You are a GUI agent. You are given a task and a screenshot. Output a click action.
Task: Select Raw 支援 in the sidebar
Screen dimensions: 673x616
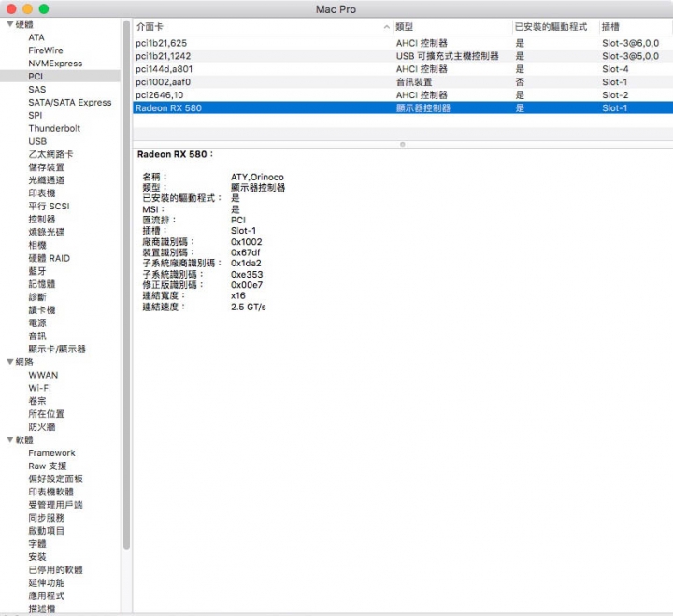coord(48,466)
